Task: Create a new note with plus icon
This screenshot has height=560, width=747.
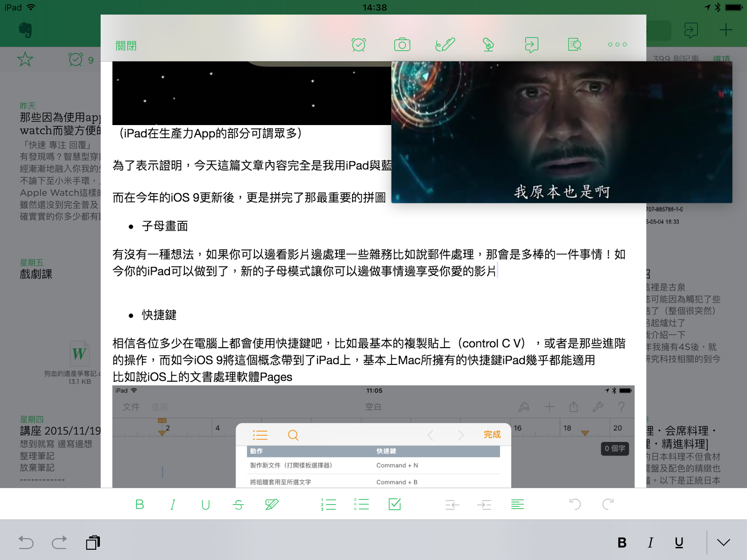Action: point(726,30)
